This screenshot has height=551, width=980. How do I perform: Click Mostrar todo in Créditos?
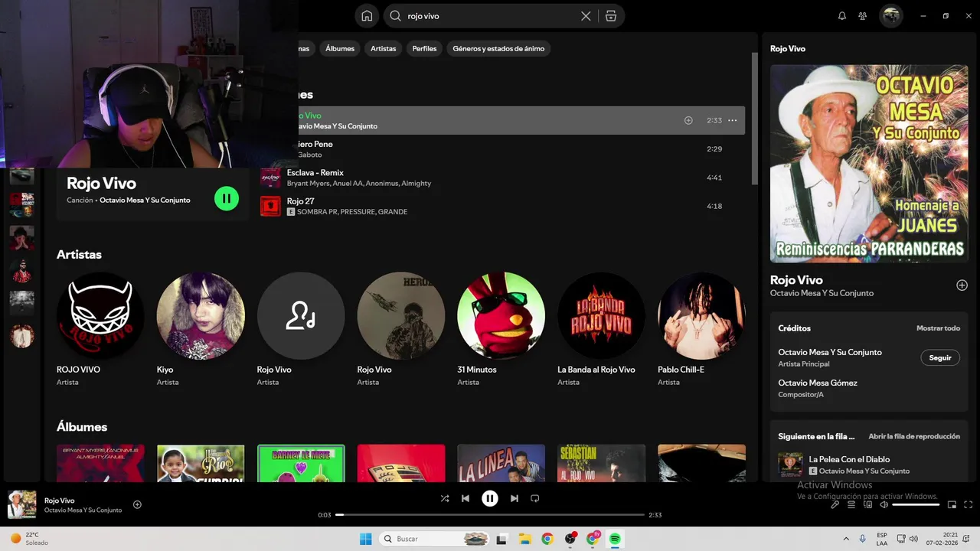tap(938, 328)
